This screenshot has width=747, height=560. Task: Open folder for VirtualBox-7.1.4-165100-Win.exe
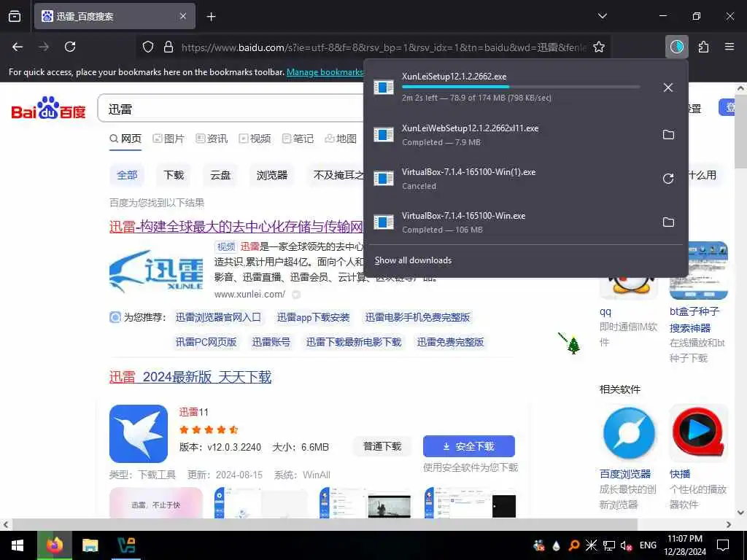668,222
